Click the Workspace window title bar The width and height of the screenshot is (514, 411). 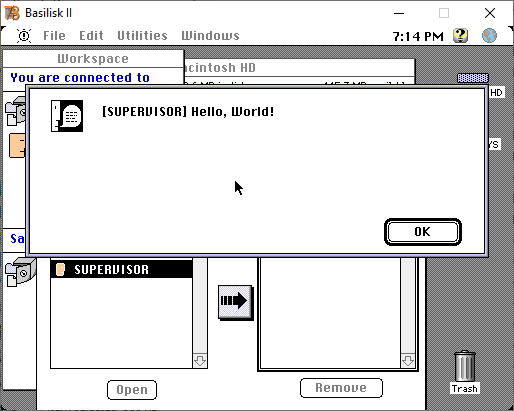click(93, 59)
